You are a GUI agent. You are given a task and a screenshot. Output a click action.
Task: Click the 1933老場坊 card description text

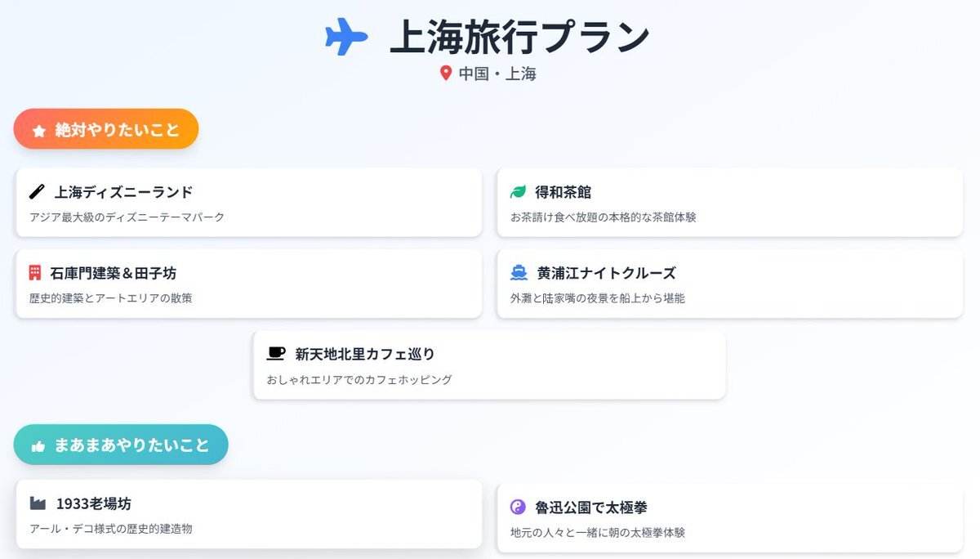pyautogui.click(x=111, y=529)
